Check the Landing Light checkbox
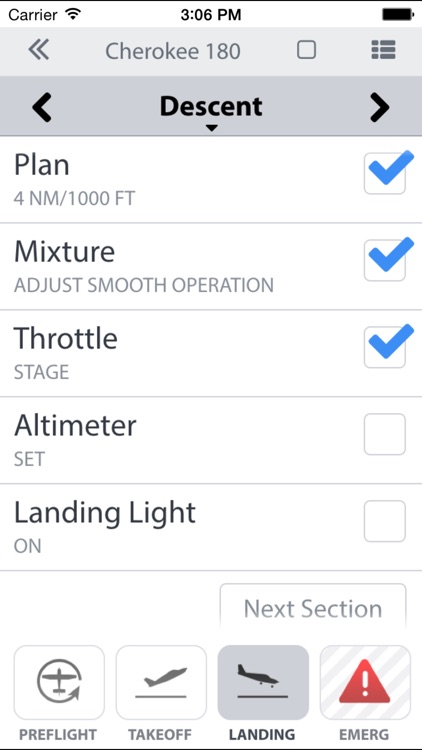The image size is (422, 750). 385,521
